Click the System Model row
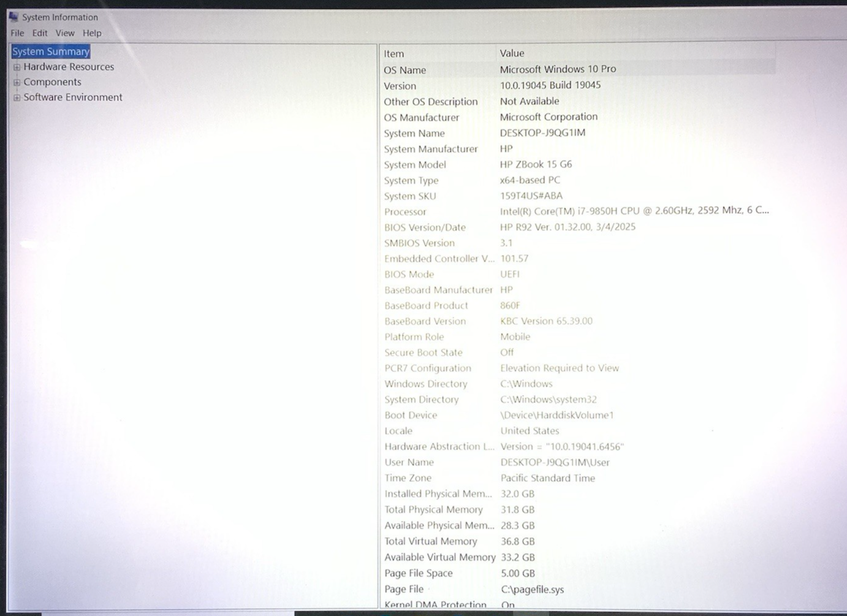Viewport: 847px width, 616px height. click(415, 164)
